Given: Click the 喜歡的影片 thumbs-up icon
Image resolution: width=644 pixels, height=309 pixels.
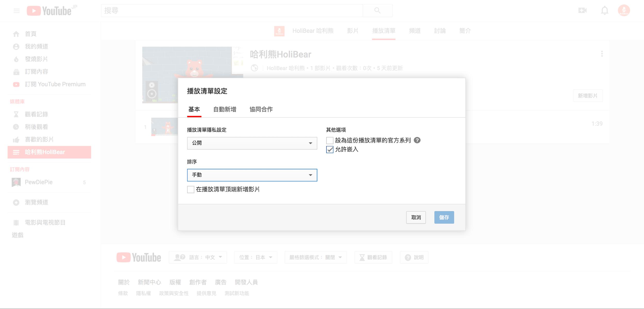Looking at the screenshot, I should (16, 139).
